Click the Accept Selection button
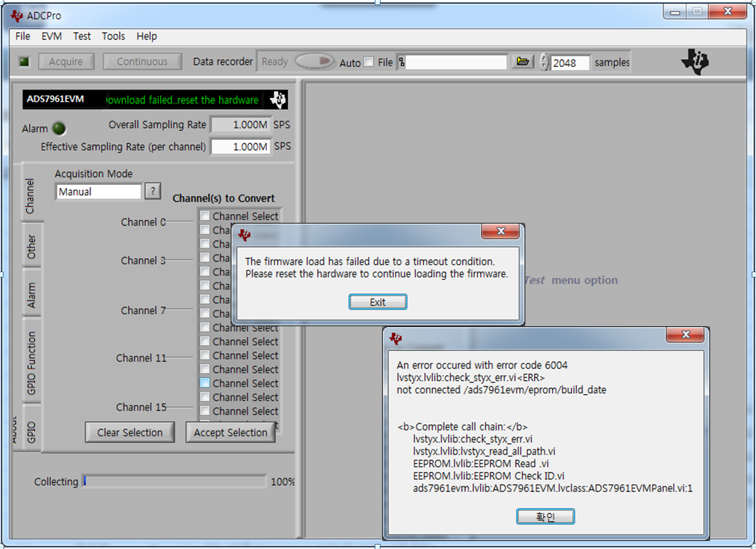Viewport: 756px width, 549px height. (231, 433)
